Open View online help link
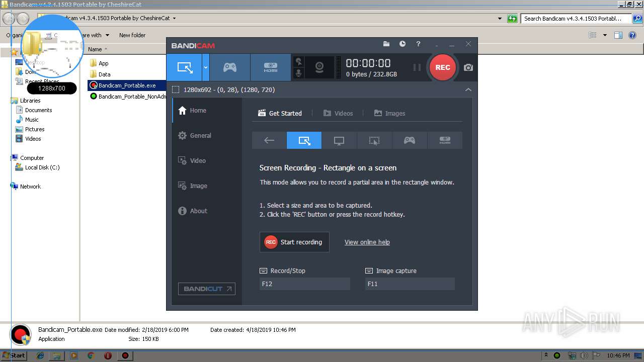This screenshot has height=362, width=644. pos(367,242)
